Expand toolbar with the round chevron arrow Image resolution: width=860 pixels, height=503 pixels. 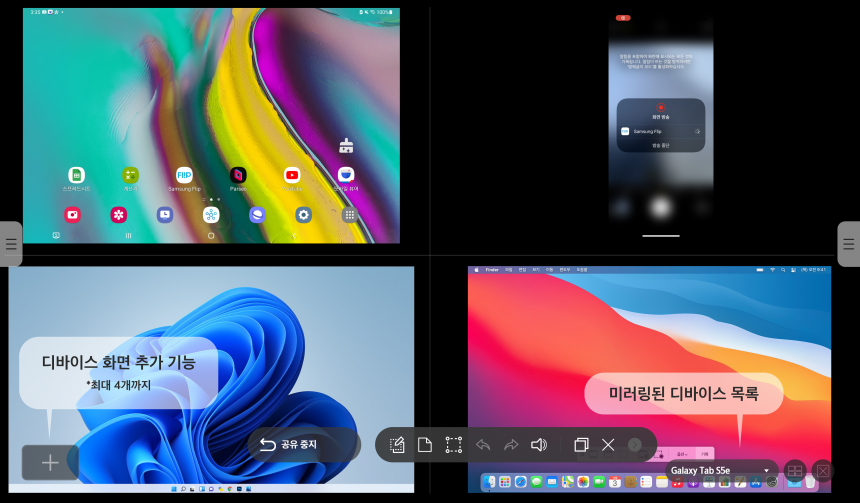[635, 445]
